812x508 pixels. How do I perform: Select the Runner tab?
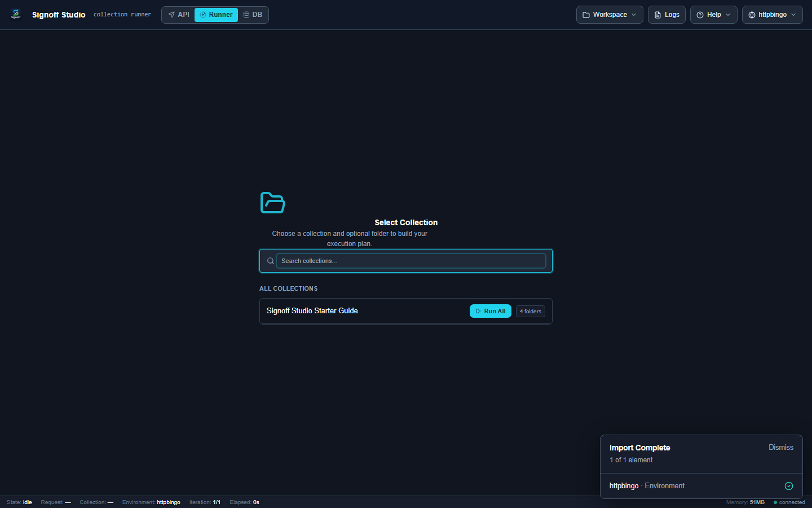216,15
